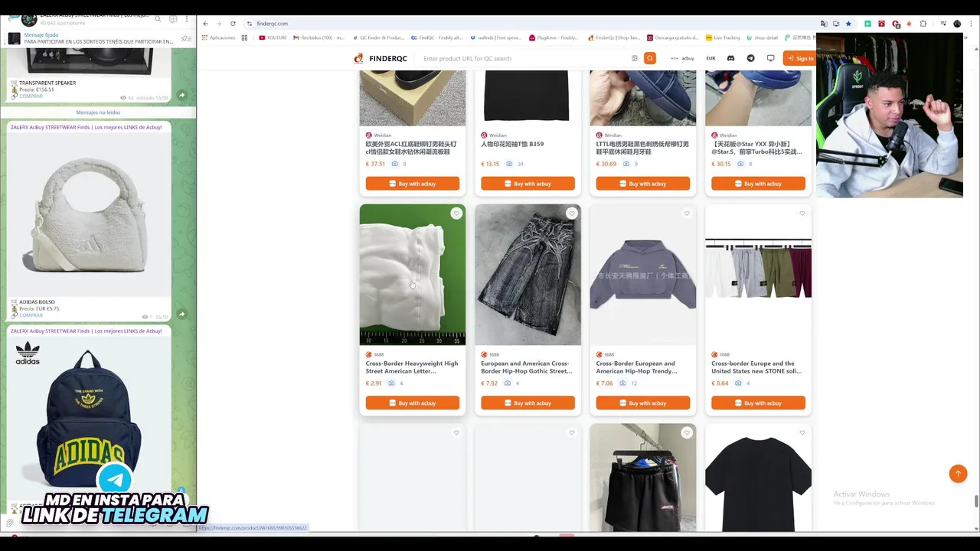
Task: Click Buy with acbuy for the €7.92 jeans
Action: point(528,403)
